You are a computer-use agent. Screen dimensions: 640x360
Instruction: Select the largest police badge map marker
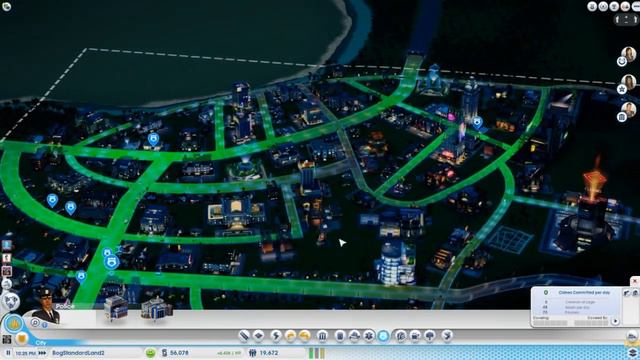(x=111, y=262)
